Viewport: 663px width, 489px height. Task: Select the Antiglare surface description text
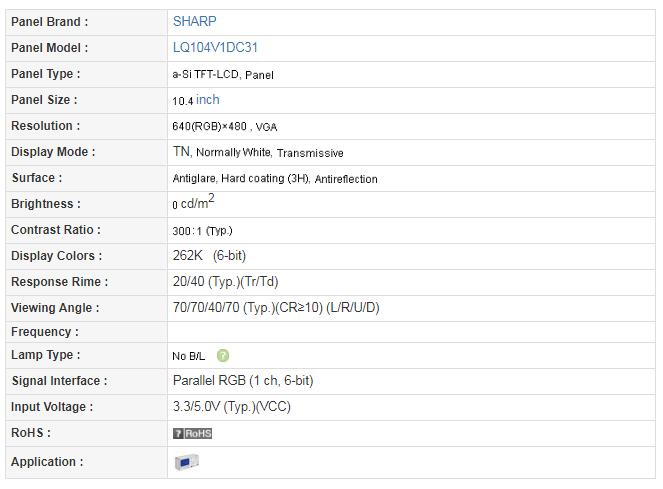(275, 179)
